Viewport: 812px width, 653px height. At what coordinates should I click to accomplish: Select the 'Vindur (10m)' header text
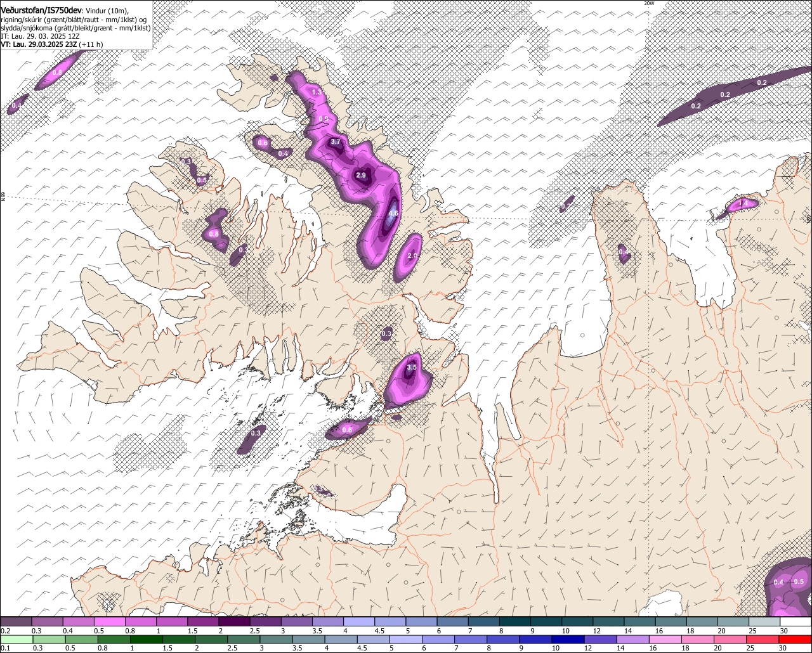[x=107, y=11]
